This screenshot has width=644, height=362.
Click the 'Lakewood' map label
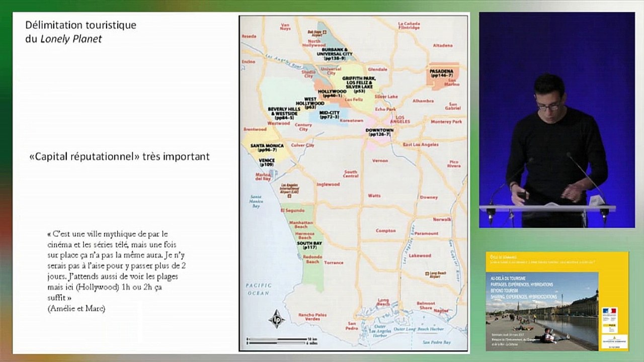tap(420, 255)
